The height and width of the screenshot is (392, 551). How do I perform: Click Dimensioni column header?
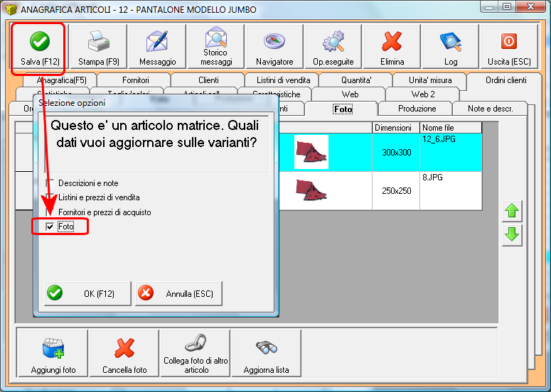(396, 128)
